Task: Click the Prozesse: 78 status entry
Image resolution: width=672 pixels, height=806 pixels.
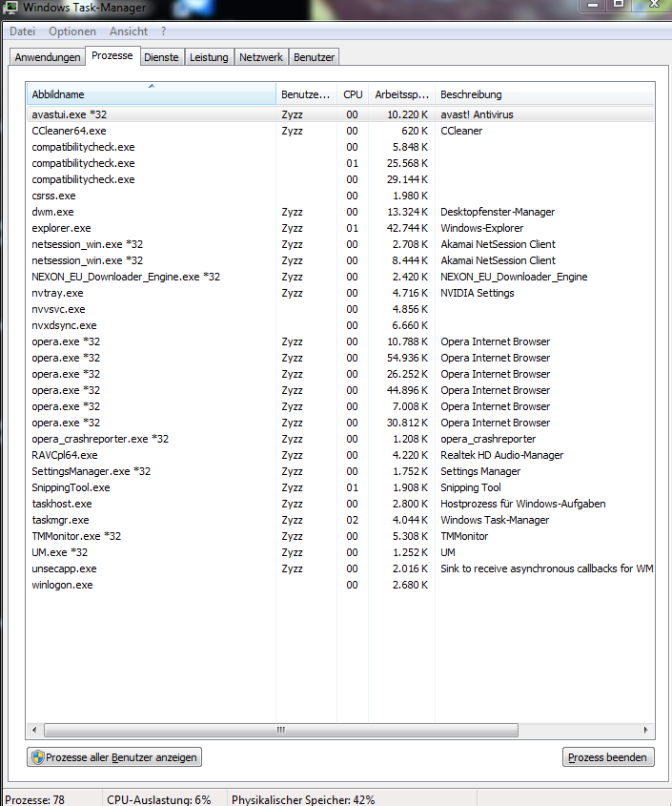Action: pos(34,800)
